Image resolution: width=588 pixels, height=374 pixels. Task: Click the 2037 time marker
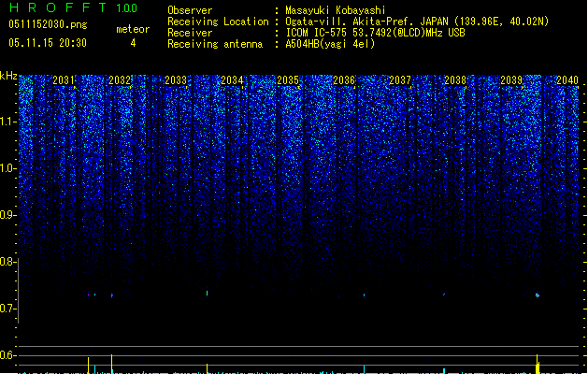click(400, 80)
